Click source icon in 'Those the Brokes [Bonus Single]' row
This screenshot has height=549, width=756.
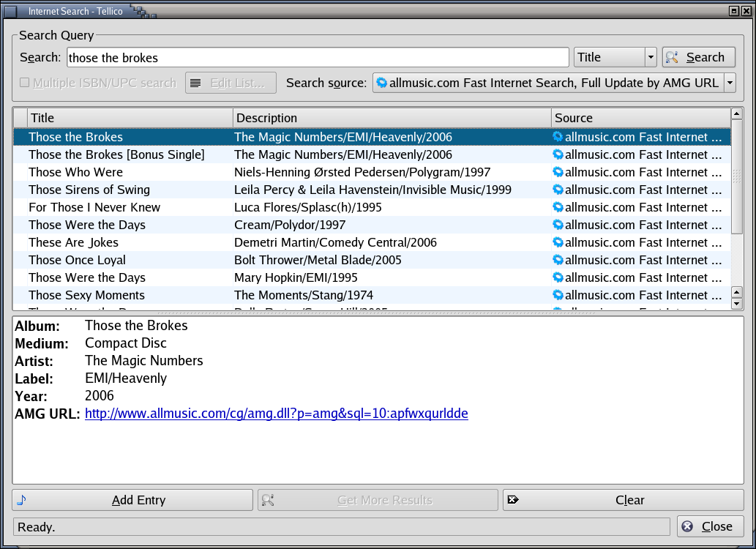click(558, 154)
